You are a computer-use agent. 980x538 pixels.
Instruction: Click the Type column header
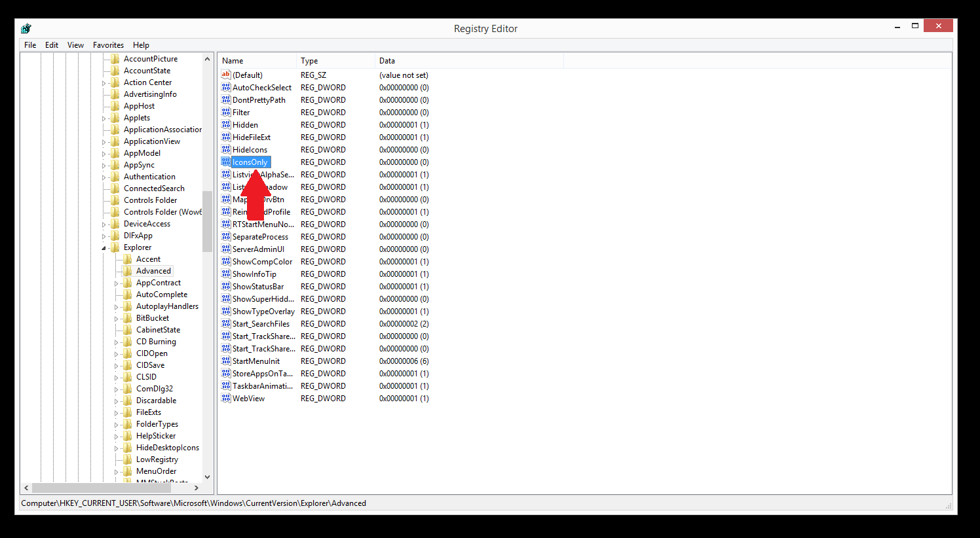335,61
